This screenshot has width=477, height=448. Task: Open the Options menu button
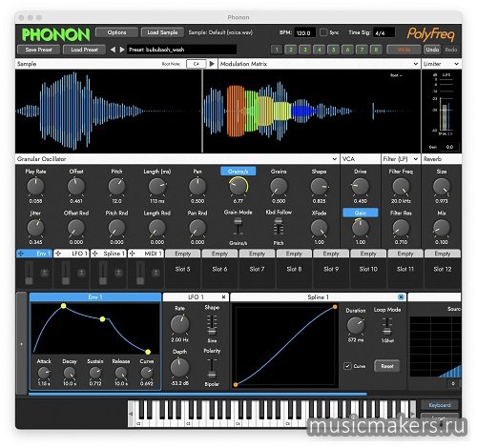tap(116, 32)
